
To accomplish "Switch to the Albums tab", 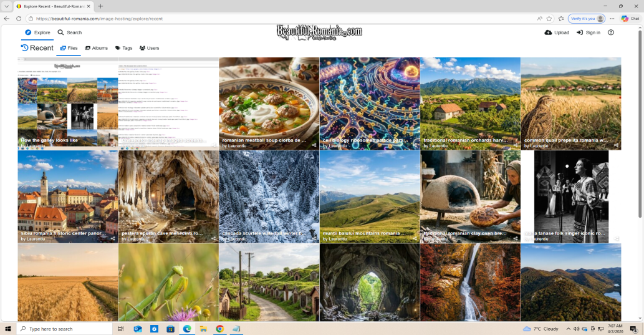I will pos(96,48).
